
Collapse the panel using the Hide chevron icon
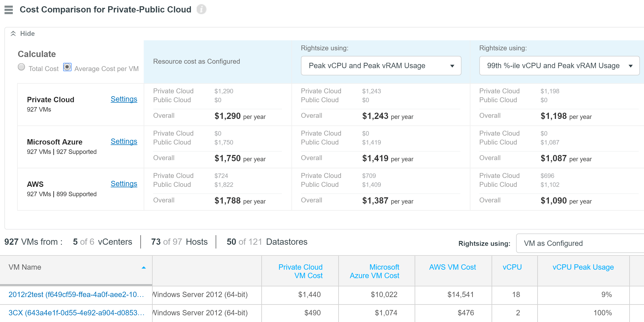[x=13, y=33]
